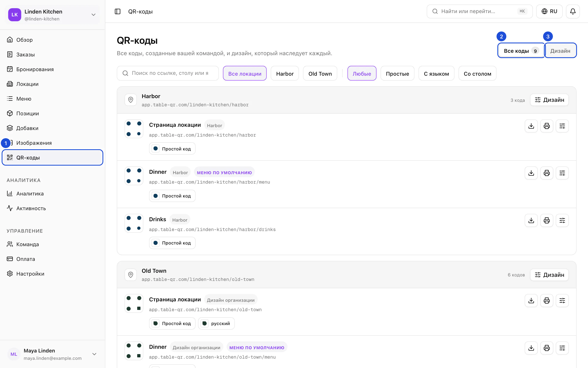Focus the Найти или перейти search box
Viewport: 588px width, 368px height.
tap(479, 11)
